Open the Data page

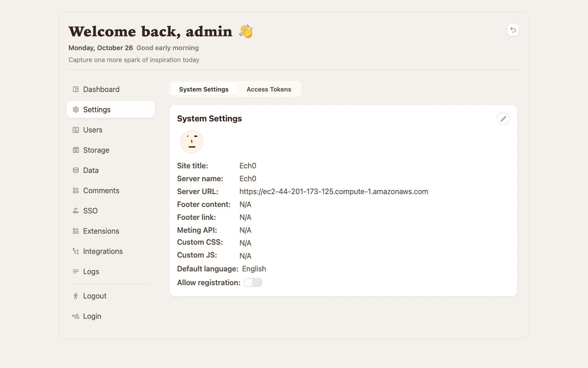coord(111,170)
